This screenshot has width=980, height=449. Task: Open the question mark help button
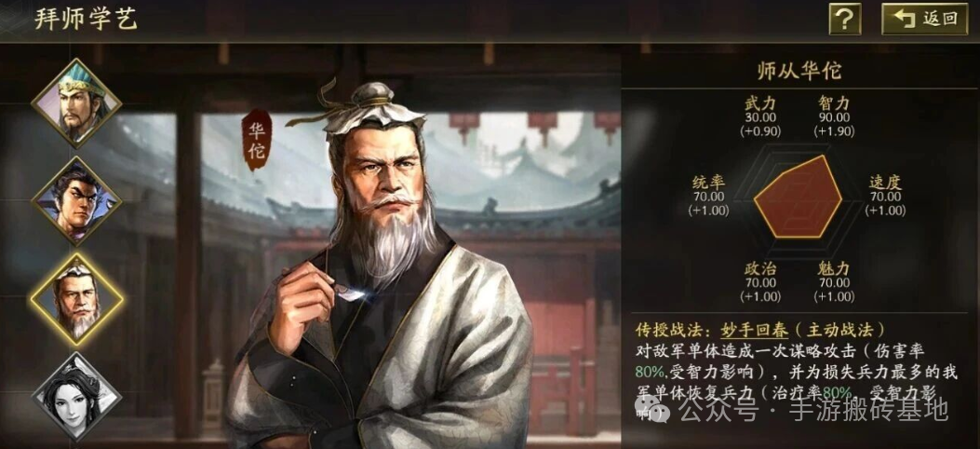coord(845,20)
